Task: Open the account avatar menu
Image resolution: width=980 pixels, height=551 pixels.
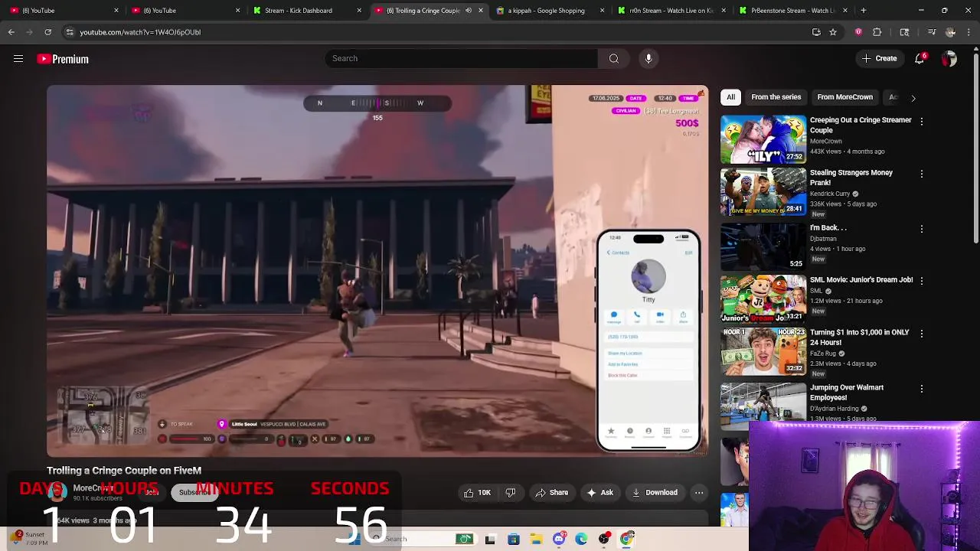Action: click(949, 59)
